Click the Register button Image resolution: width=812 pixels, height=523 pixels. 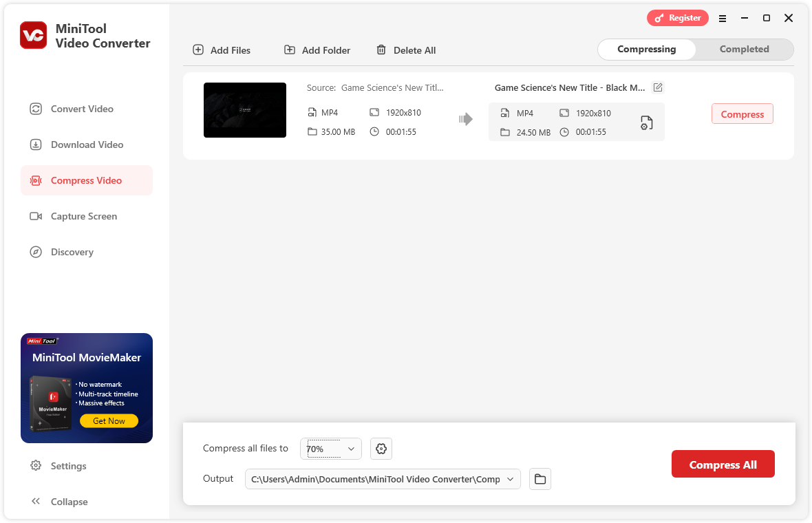[677, 19]
